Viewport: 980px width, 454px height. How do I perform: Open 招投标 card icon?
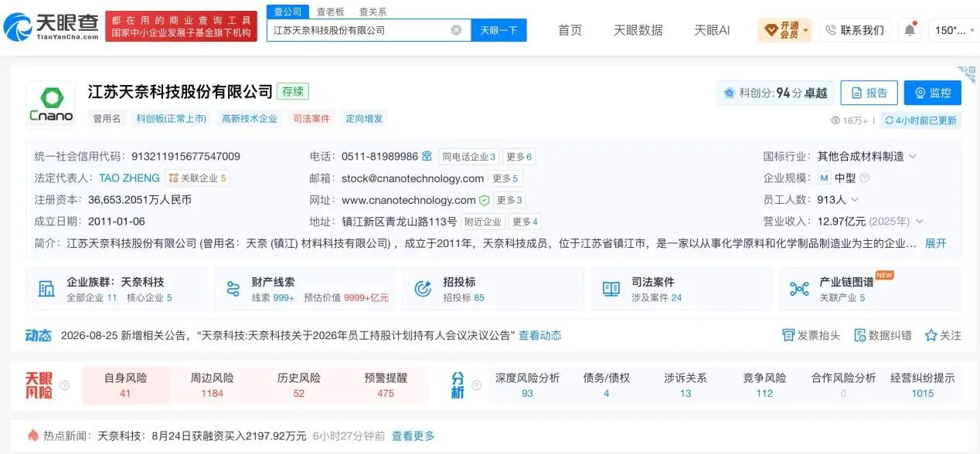pyautogui.click(x=423, y=289)
